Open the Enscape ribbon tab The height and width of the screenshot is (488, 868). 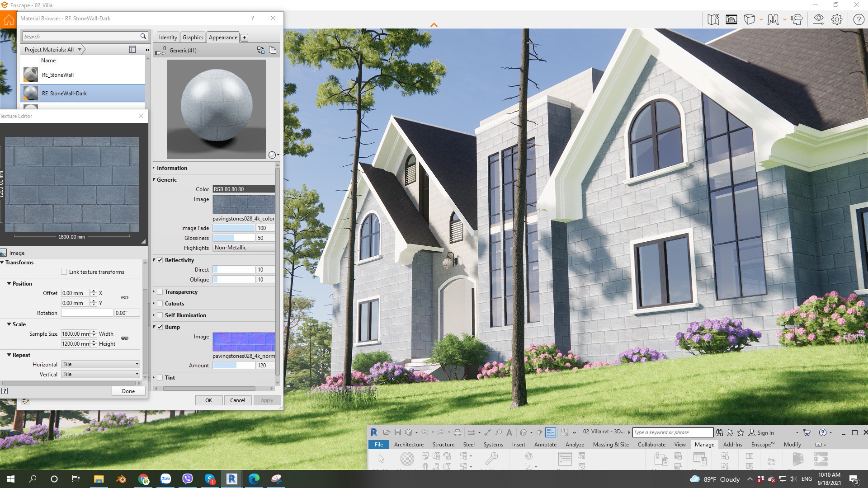click(x=762, y=445)
